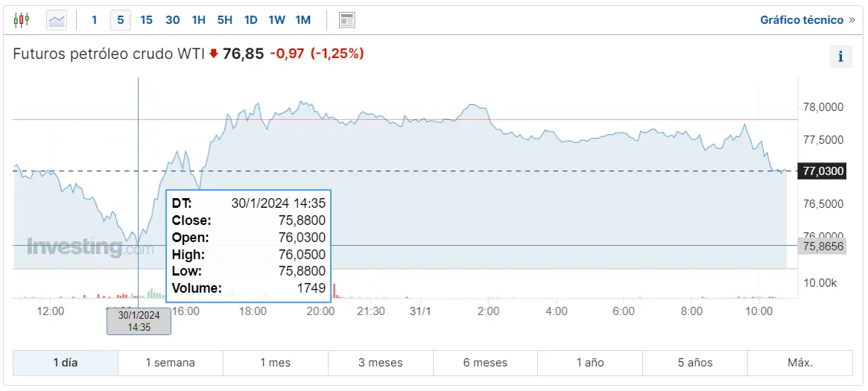Image resolution: width=868 pixels, height=391 pixels.
Task: Open the news overlay icon
Action: pyautogui.click(x=346, y=20)
